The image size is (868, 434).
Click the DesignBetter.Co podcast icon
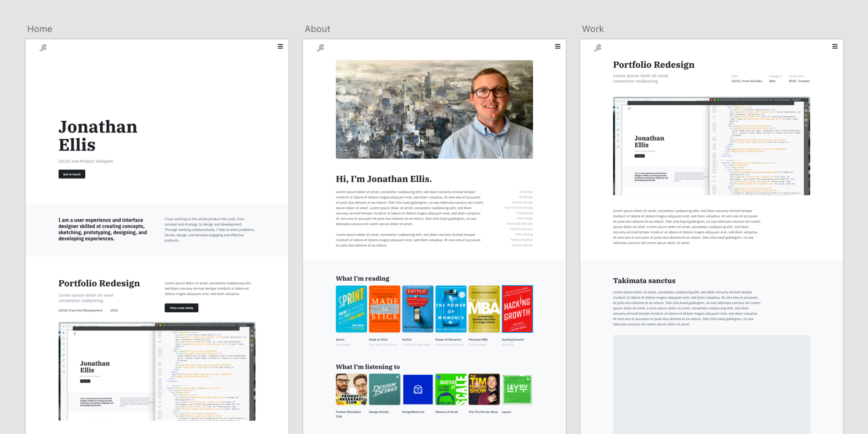418,389
